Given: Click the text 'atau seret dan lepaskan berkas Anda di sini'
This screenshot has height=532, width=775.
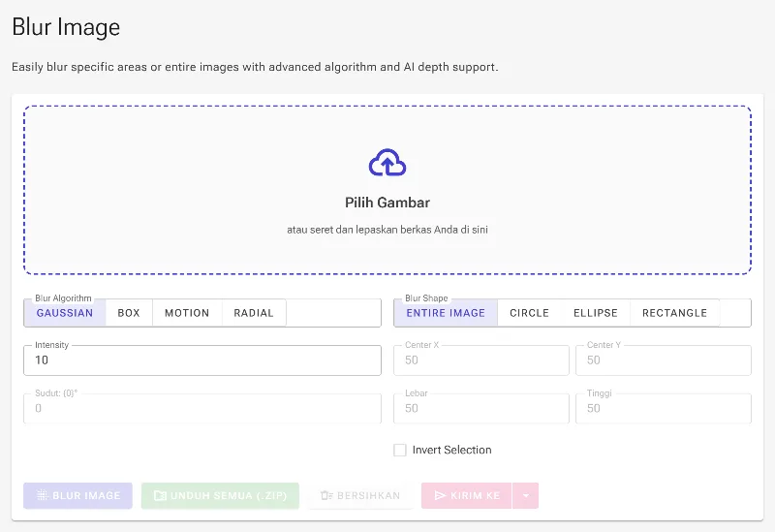Looking at the screenshot, I should pyautogui.click(x=387, y=230).
